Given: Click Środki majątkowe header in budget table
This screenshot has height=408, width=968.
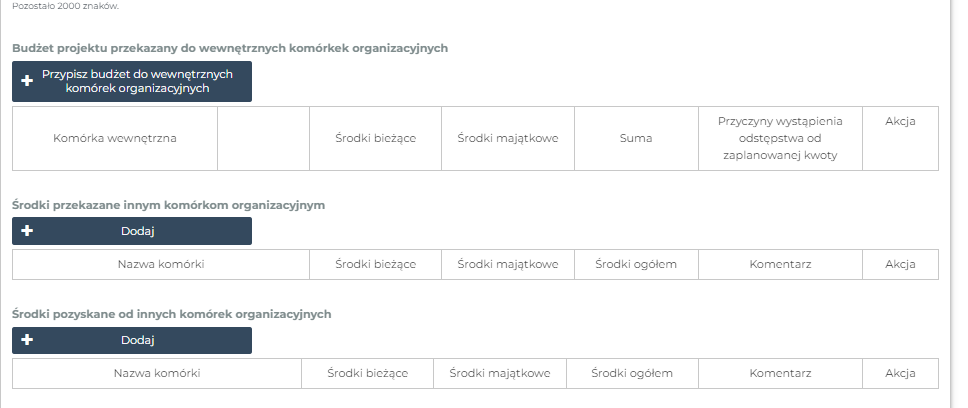Looking at the screenshot, I should point(508,138).
